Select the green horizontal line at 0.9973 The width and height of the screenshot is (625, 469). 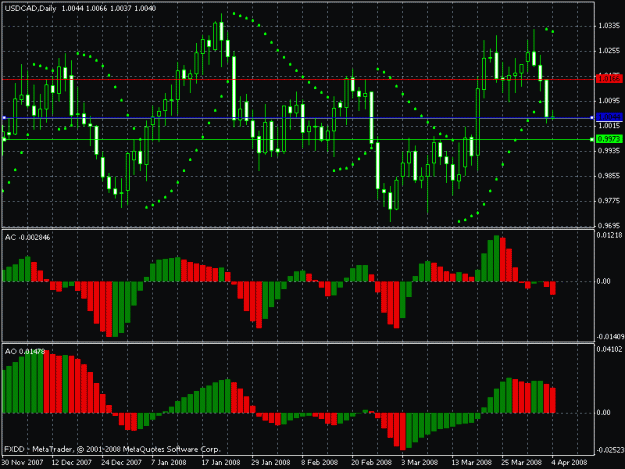coord(298,139)
